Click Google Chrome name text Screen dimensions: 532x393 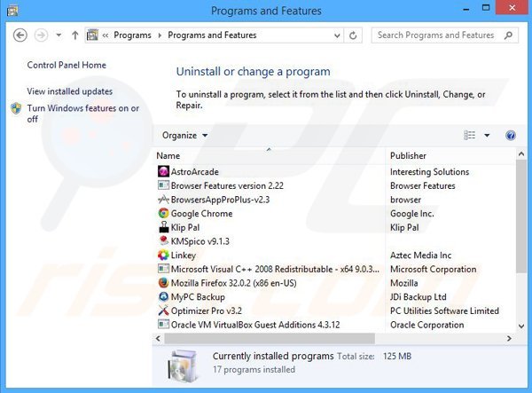click(201, 214)
